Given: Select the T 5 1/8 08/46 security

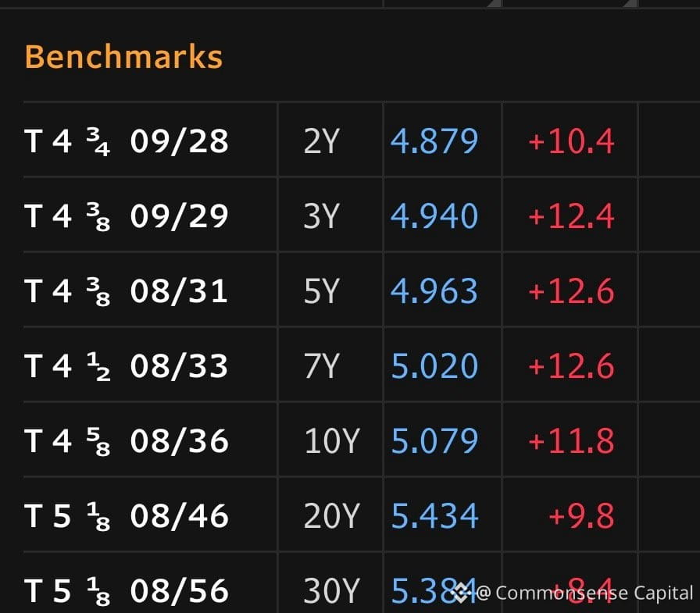Looking at the screenshot, I should [127, 515].
